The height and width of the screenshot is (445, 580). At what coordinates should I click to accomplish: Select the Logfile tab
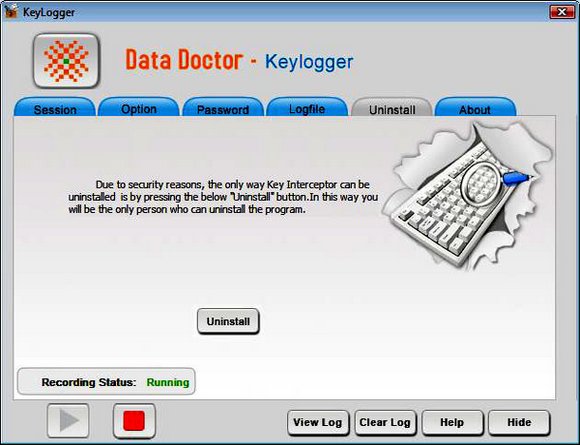(307, 107)
